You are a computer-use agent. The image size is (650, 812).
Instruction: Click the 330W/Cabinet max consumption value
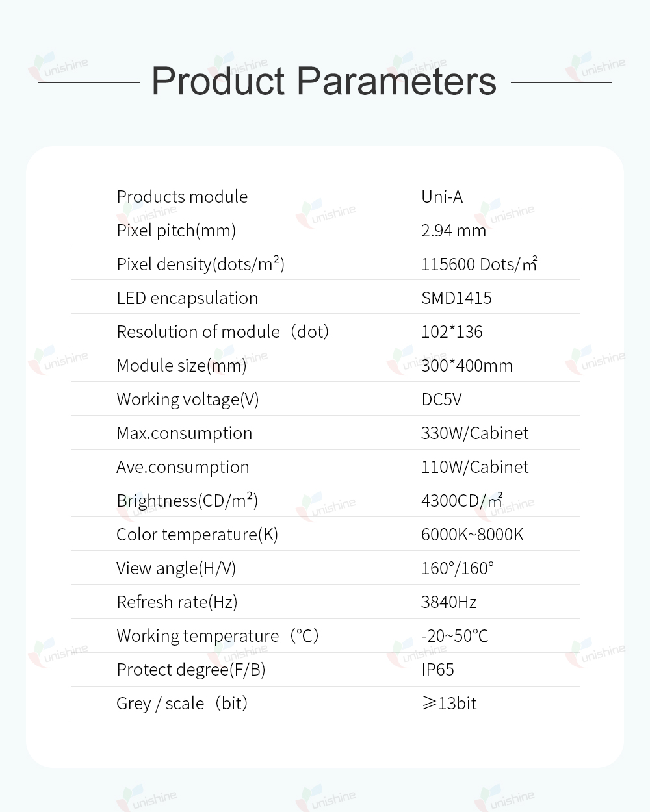(x=474, y=433)
